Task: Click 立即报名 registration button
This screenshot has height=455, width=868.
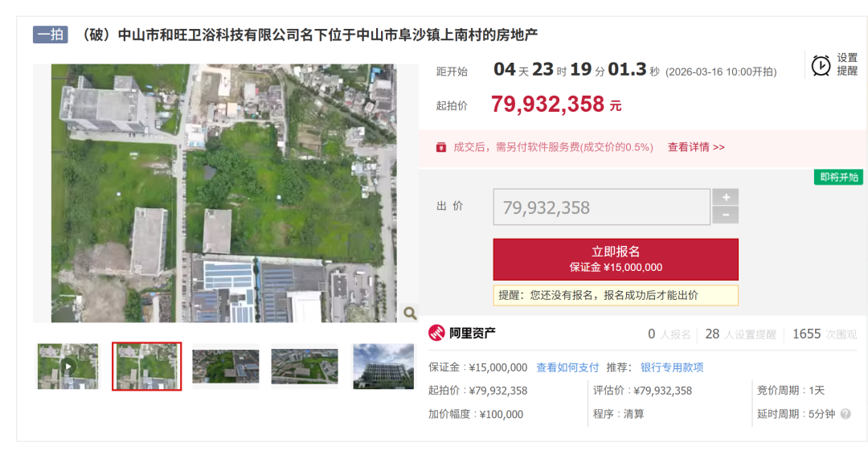Action: [x=615, y=259]
